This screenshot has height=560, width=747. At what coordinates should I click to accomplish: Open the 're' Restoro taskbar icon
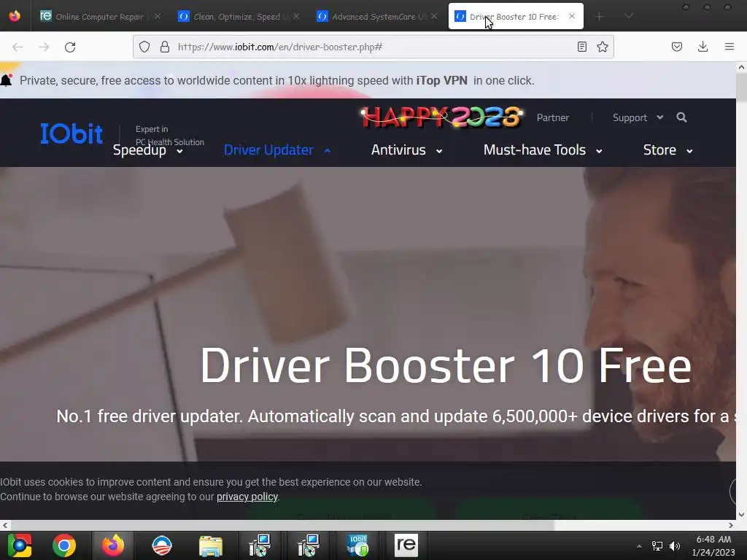pos(406,545)
